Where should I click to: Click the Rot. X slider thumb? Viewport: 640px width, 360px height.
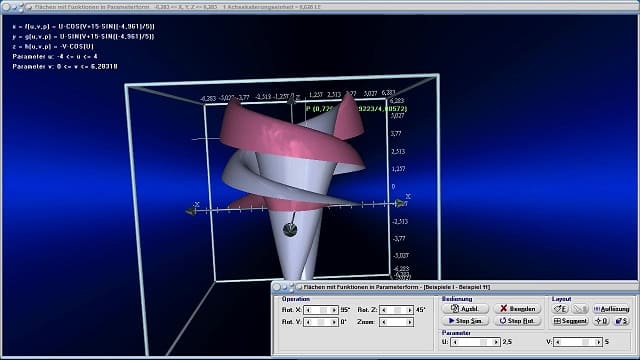(323, 310)
